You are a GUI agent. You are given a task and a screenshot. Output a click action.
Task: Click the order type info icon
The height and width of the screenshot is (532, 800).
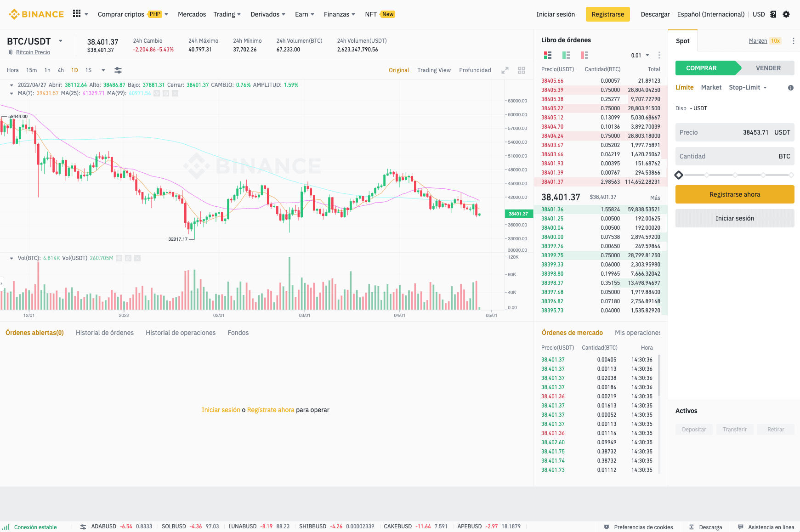pos(791,88)
